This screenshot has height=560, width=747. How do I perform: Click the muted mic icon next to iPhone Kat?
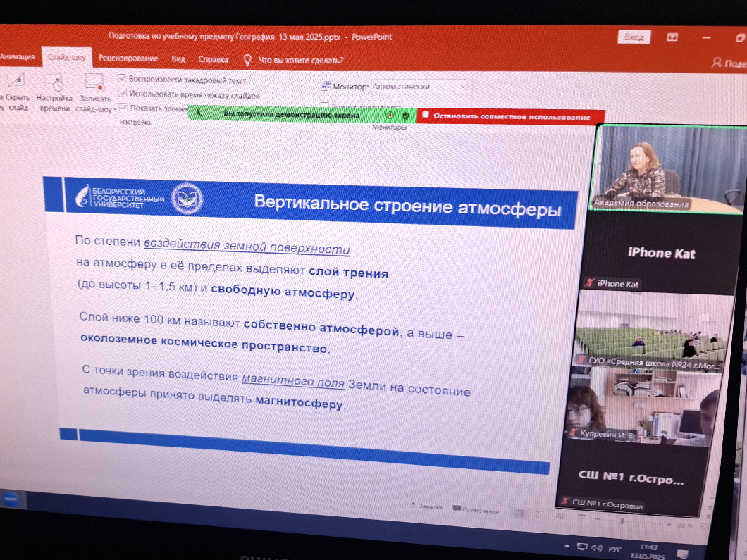591,283
